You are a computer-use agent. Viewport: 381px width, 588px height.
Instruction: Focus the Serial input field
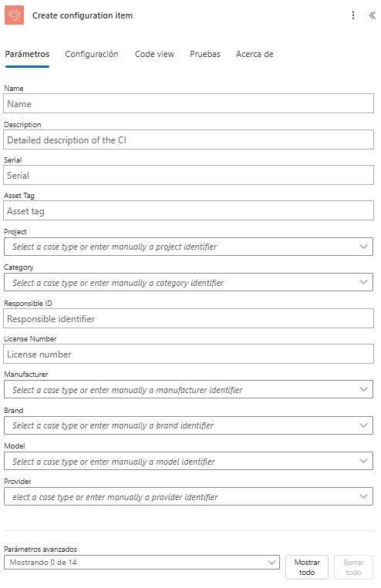(188, 175)
